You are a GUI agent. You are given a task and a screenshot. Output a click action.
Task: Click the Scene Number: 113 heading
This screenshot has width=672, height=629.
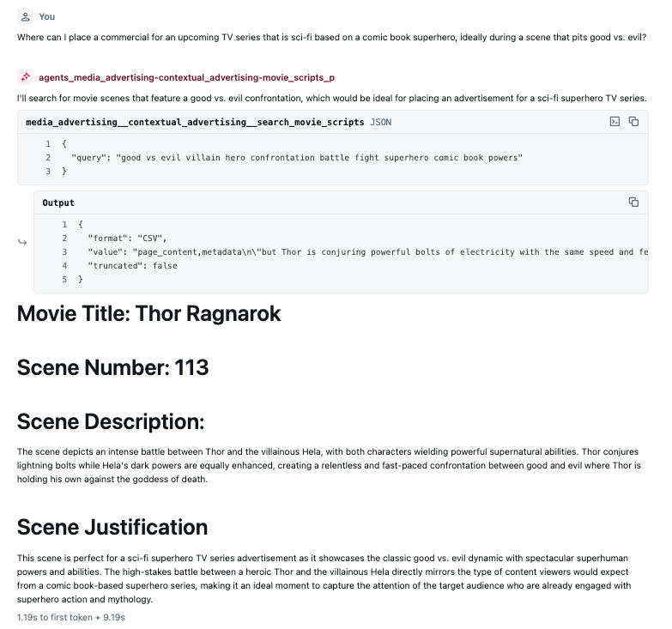click(x=112, y=367)
